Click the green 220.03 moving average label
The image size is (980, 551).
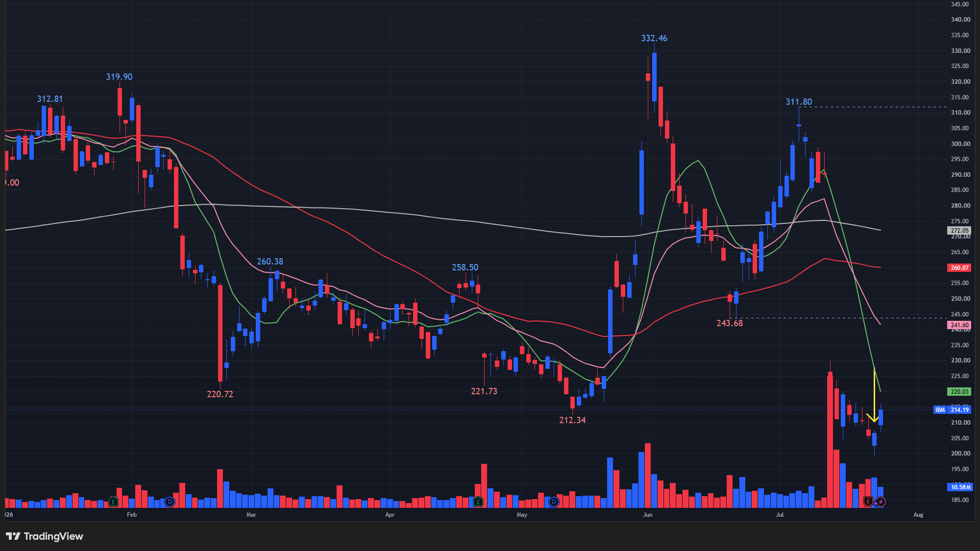959,392
